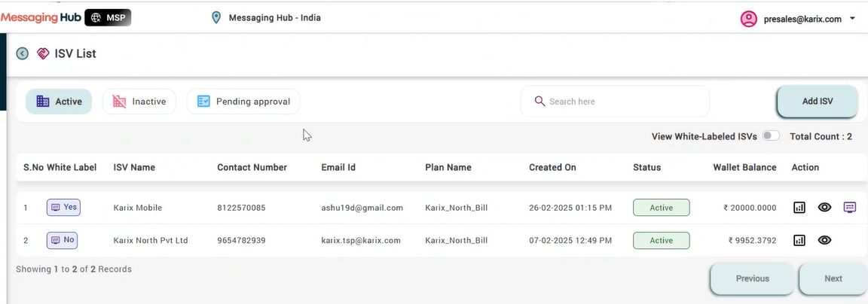
Task: Expand presales@karix.com account dropdown
Action: click(x=852, y=20)
